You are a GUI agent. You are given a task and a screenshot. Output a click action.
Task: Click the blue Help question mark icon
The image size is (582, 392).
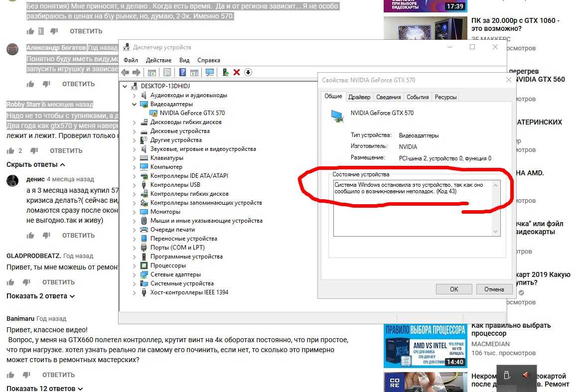tap(182, 72)
